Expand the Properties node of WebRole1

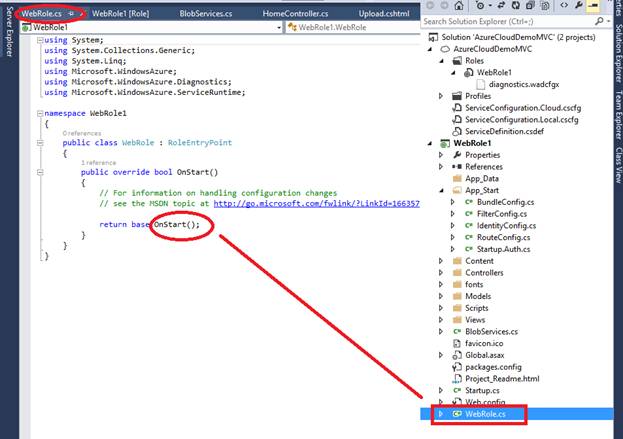[441, 155]
